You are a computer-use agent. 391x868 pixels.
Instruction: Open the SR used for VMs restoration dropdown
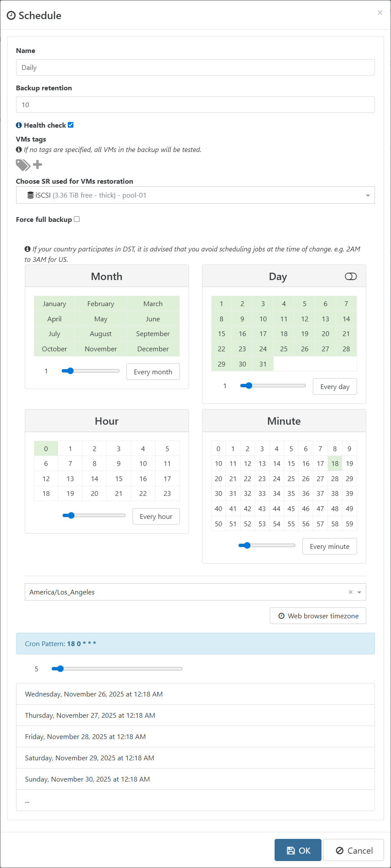(195, 195)
